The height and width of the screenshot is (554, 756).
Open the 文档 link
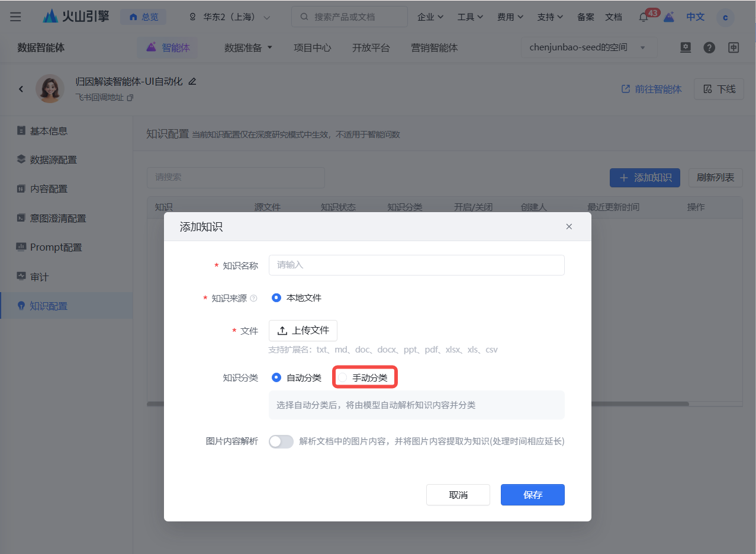pos(613,17)
